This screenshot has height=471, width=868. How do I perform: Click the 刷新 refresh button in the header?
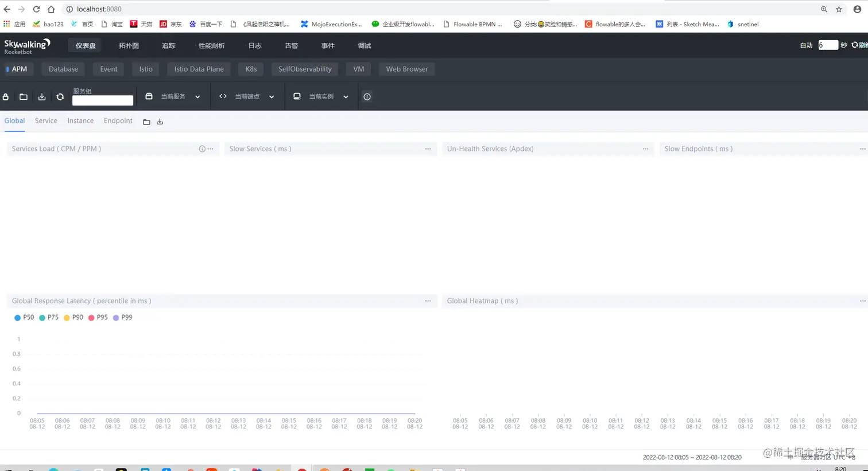click(859, 45)
